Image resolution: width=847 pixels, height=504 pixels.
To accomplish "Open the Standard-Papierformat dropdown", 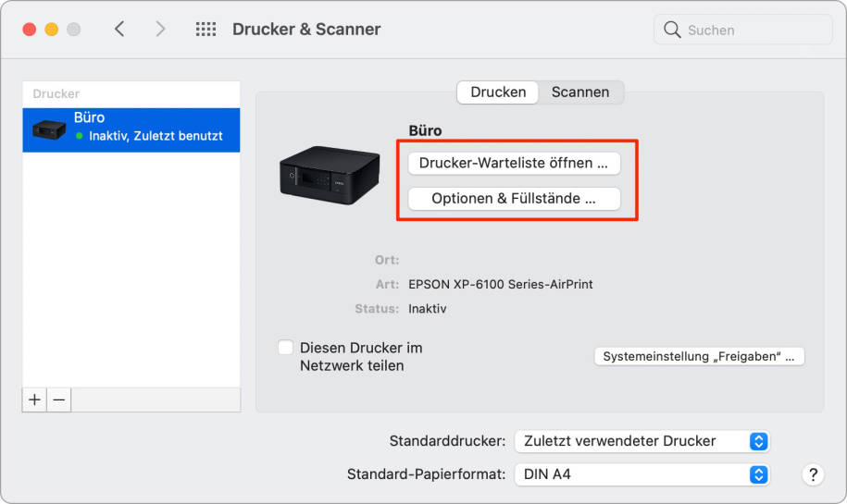I will [641, 474].
